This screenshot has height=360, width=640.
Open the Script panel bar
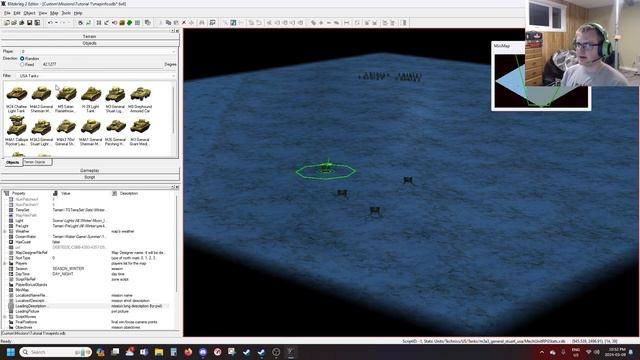click(89, 177)
